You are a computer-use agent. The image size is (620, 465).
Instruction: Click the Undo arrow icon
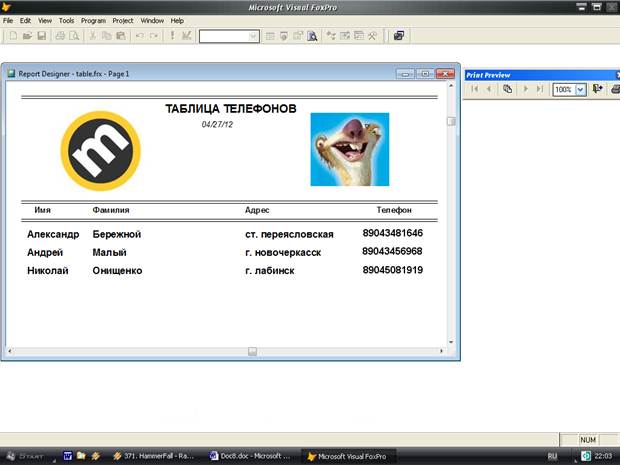[140, 36]
